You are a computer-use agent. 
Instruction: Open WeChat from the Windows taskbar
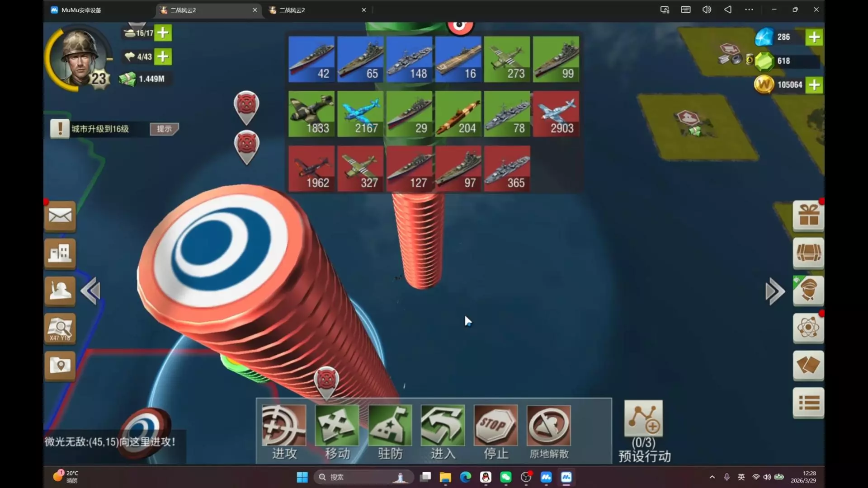click(505, 477)
